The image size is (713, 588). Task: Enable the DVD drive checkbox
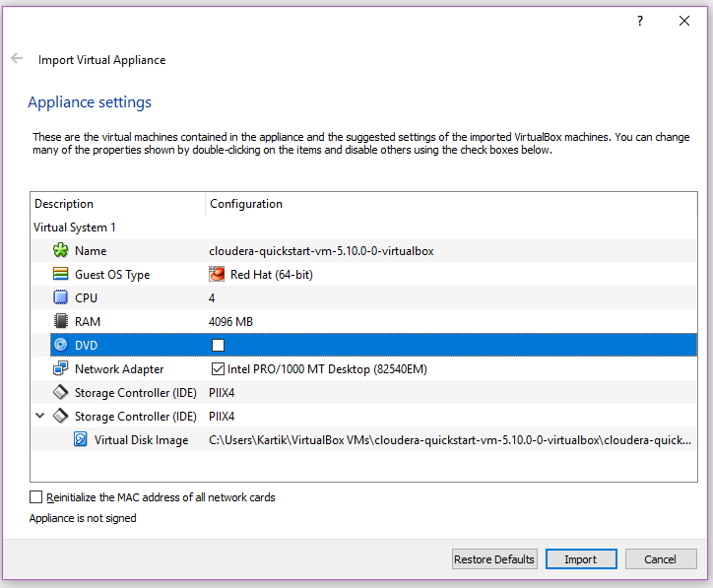point(218,346)
